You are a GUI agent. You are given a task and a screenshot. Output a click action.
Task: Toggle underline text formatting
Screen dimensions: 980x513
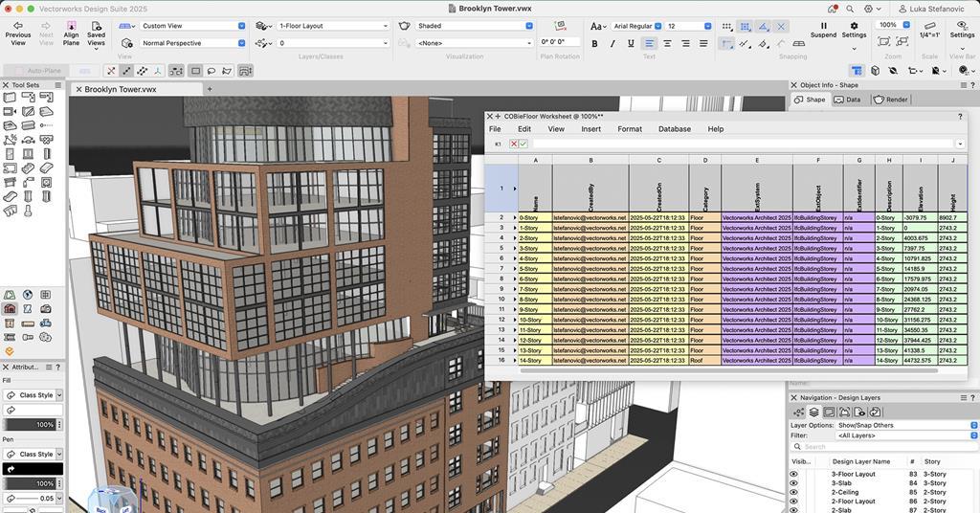631,43
